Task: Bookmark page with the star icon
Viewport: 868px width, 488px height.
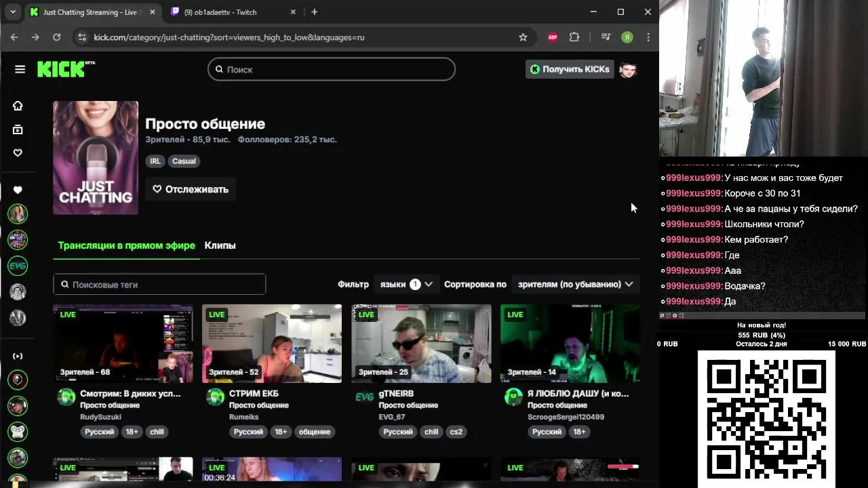Action: [523, 37]
